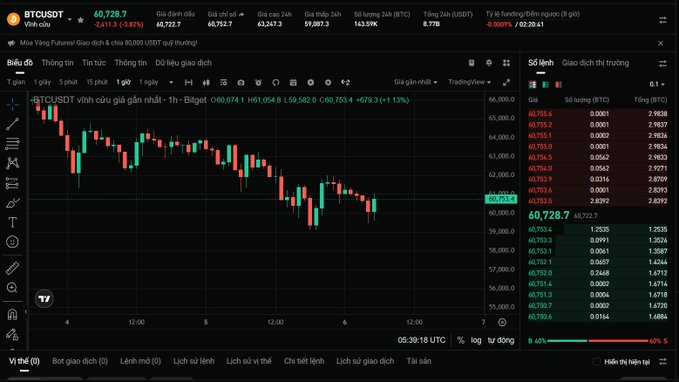The width and height of the screenshot is (679, 382).
Task: Toggle log scale on chart
Action: click(476, 340)
